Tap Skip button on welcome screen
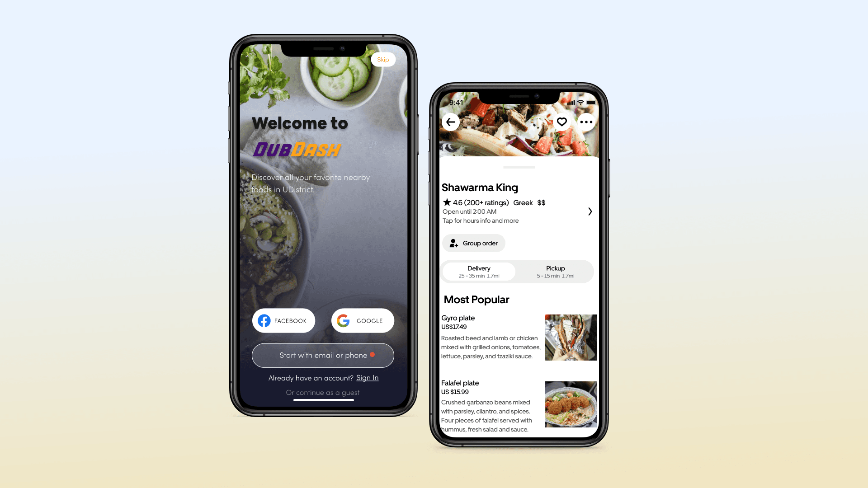Screen dimensions: 868x488 [382, 59]
